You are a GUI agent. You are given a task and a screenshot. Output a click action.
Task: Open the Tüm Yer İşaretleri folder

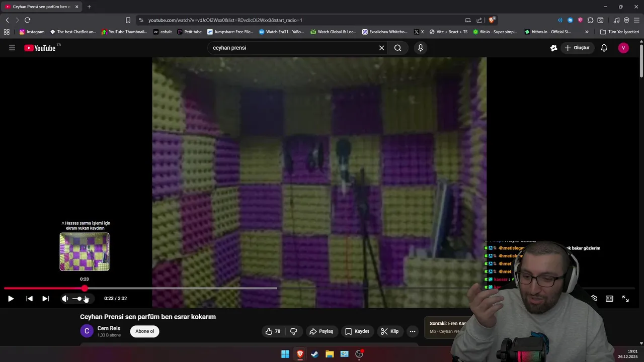click(x=619, y=32)
